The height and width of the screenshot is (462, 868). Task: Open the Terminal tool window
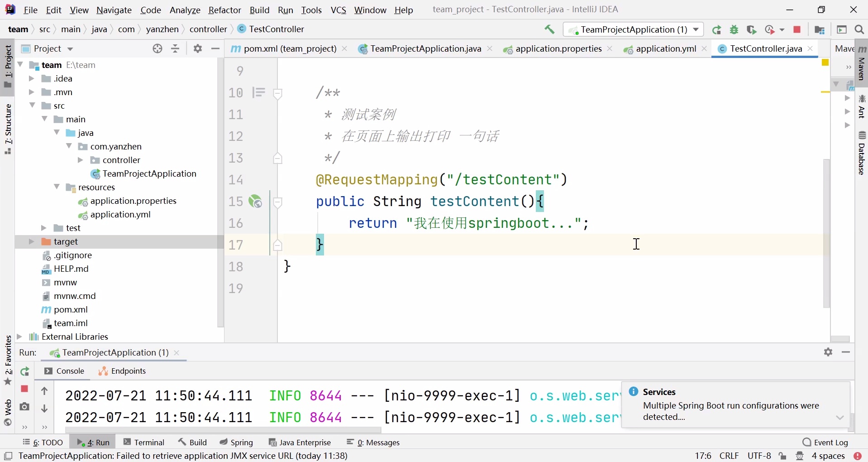(148, 442)
